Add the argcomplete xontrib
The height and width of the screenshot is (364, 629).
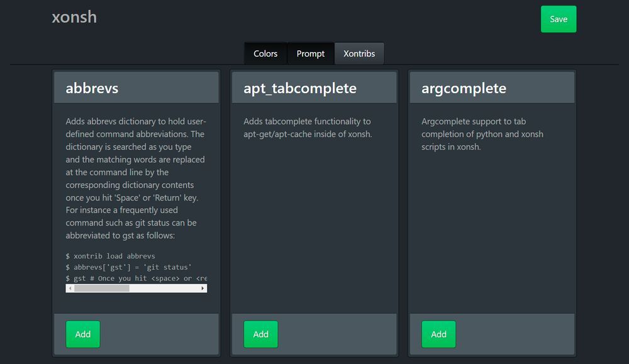tap(438, 334)
